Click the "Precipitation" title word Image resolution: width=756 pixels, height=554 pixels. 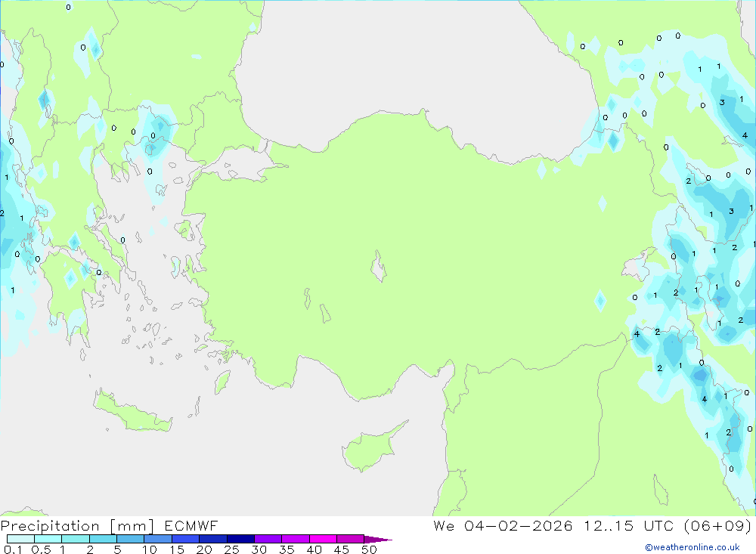pos(50,526)
